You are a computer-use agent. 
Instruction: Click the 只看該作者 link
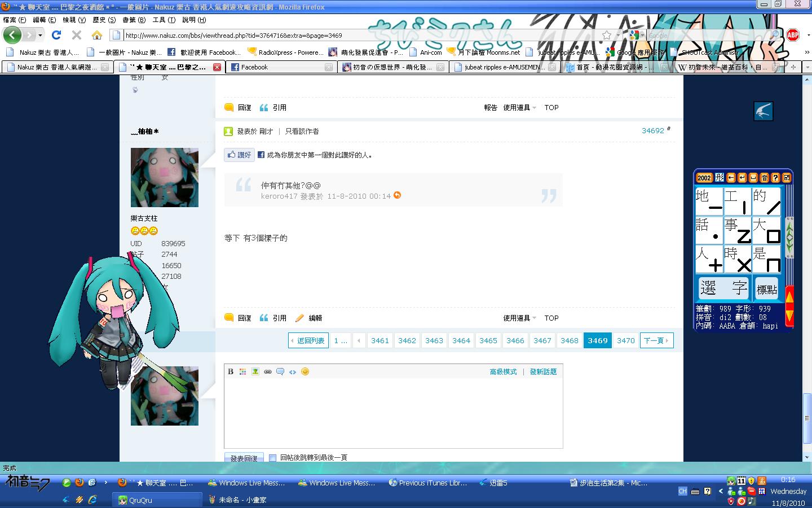302,131
